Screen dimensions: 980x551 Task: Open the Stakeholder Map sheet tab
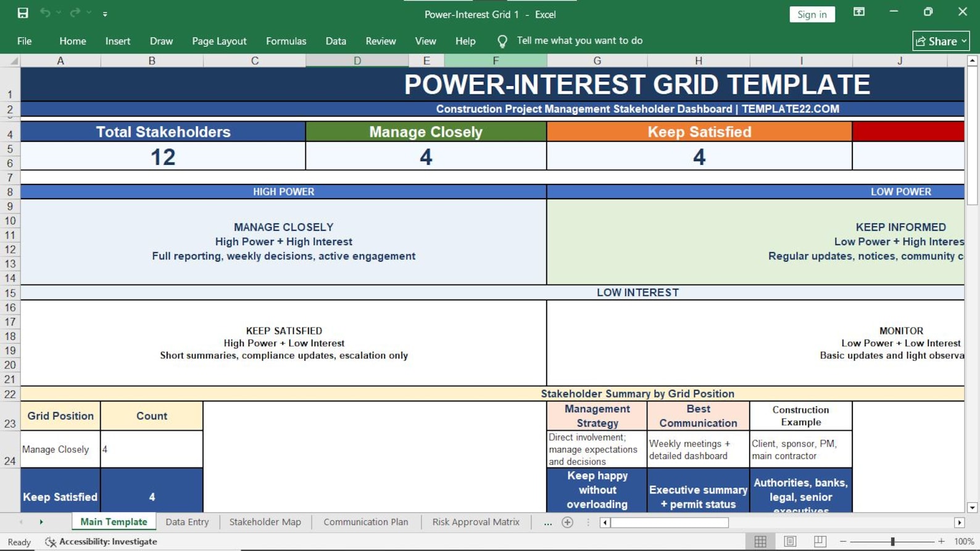(x=265, y=522)
